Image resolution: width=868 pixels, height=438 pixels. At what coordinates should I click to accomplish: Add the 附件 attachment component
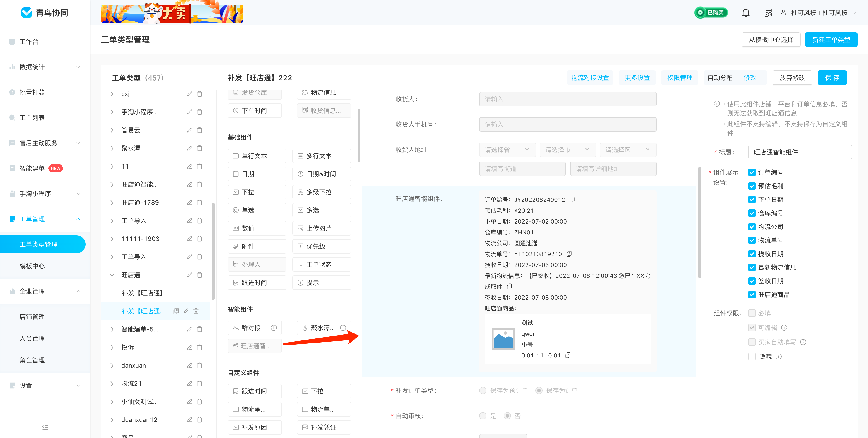pyautogui.click(x=257, y=246)
